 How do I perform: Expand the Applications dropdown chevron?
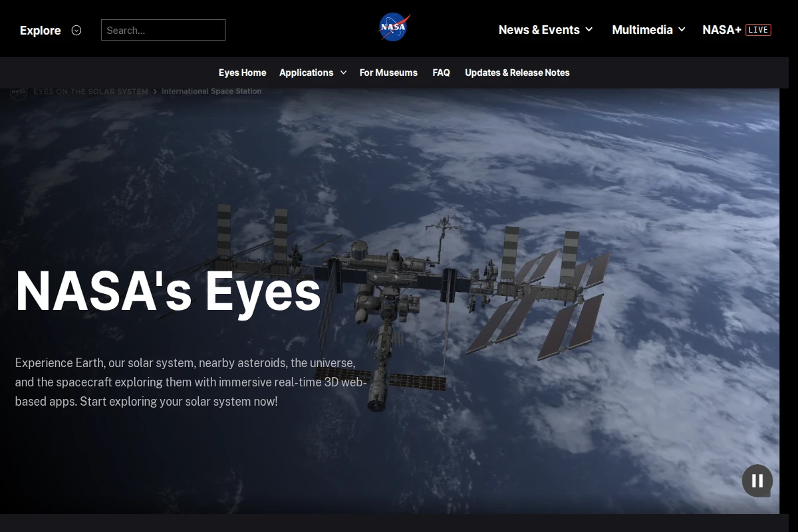(x=343, y=72)
